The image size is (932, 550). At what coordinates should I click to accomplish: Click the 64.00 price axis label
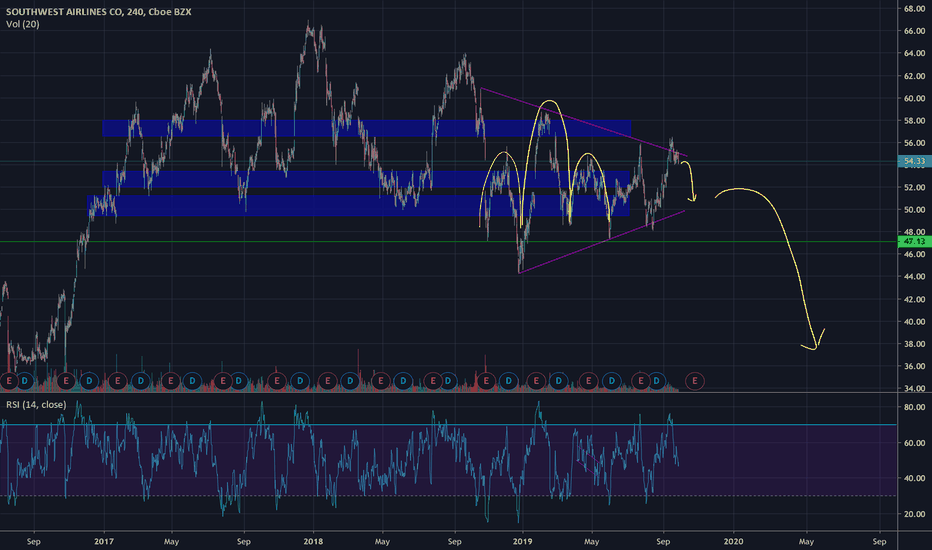(914, 54)
